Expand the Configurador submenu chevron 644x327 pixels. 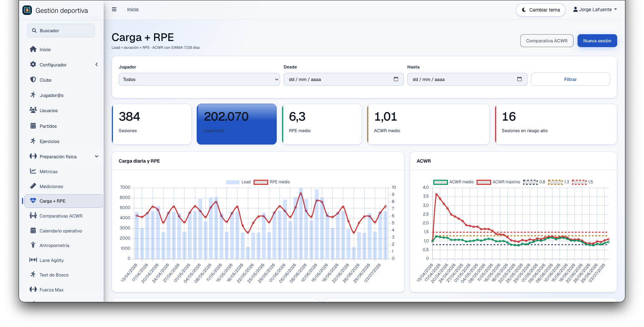tap(97, 64)
